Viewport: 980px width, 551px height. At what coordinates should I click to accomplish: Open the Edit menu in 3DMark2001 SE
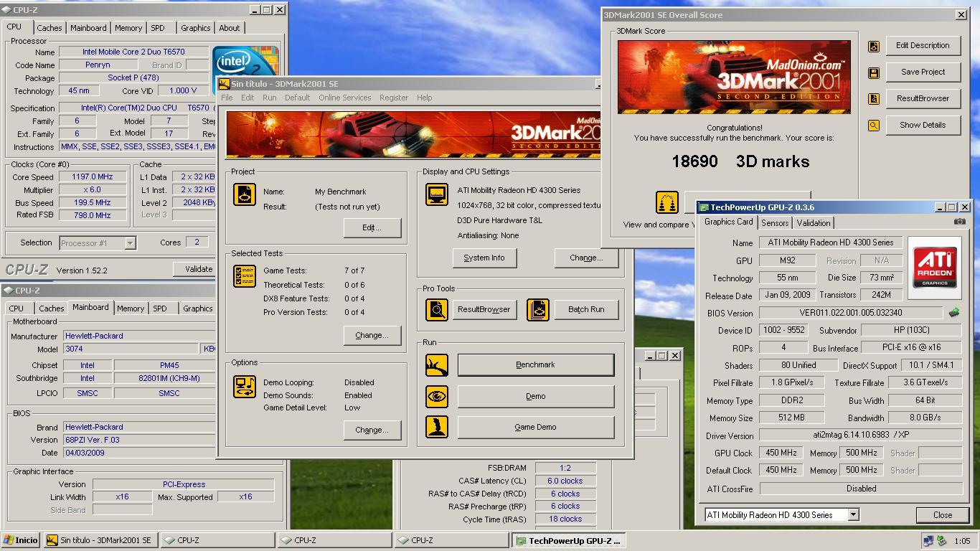[248, 98]
